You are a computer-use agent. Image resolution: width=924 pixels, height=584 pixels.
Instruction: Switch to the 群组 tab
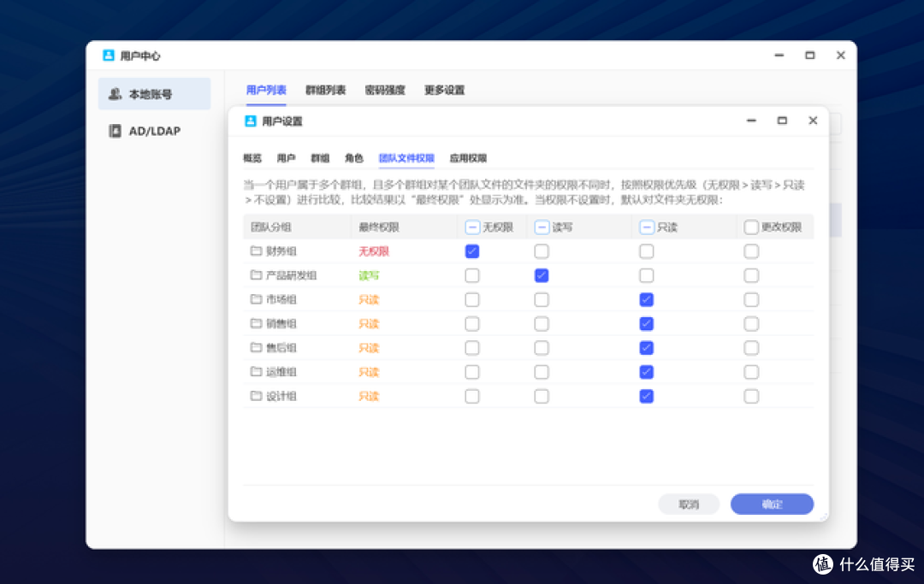tap(320, 158)
